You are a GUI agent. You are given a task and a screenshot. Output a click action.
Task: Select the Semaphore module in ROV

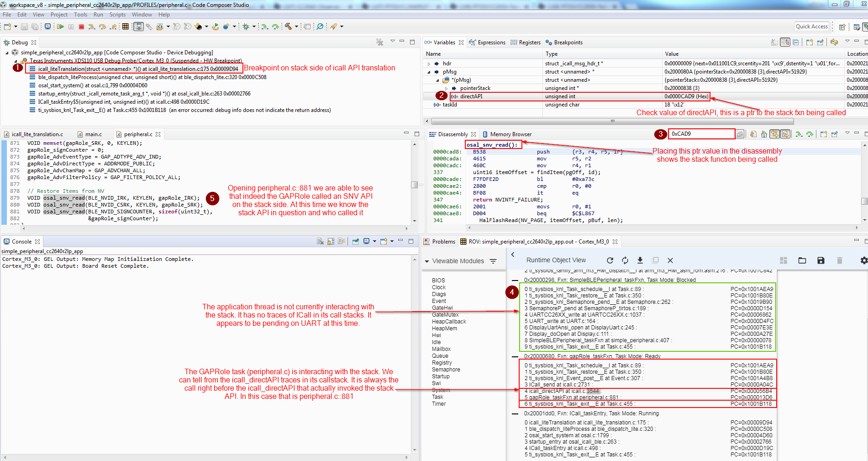pyautogui.click(x=446, y=370)
